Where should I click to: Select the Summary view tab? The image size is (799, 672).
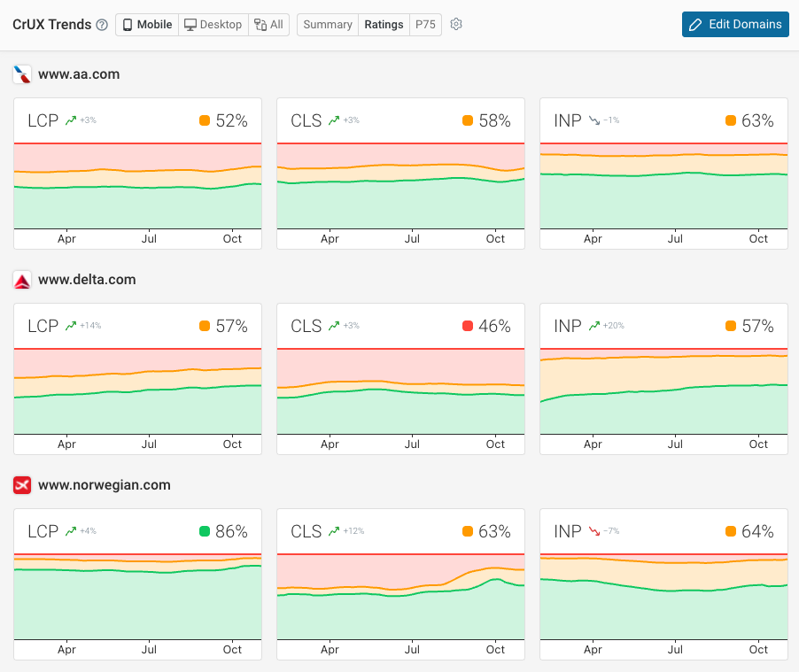click(x=327, y=24)
